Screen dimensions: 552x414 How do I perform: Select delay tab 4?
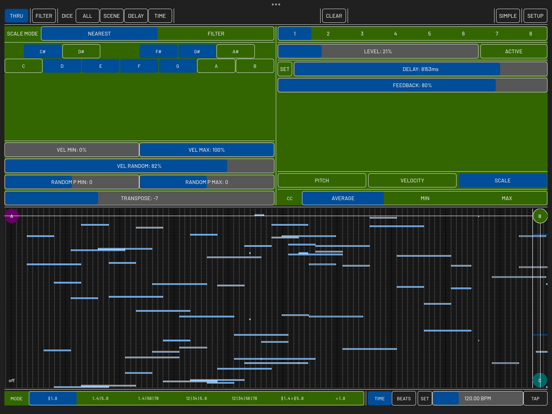coord(396,34)
